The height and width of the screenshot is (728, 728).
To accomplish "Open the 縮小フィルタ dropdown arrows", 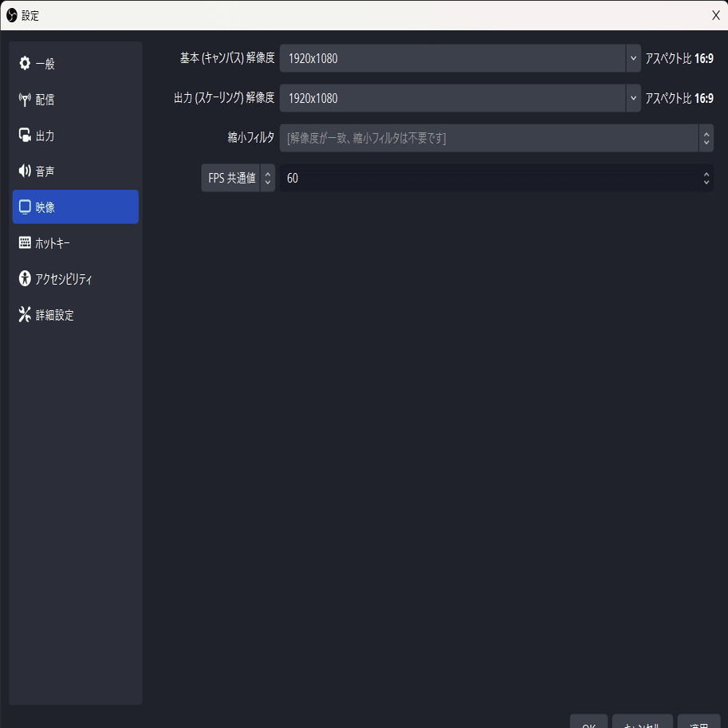I will 706,138.
